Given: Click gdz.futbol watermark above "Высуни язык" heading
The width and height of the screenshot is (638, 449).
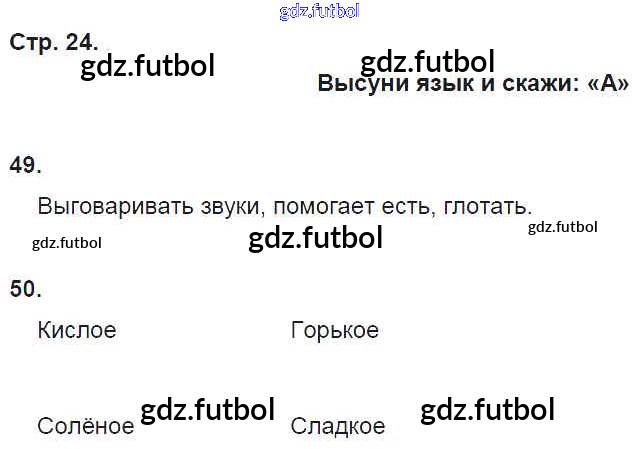Looking at the screenshot, I should coord(427,62).
